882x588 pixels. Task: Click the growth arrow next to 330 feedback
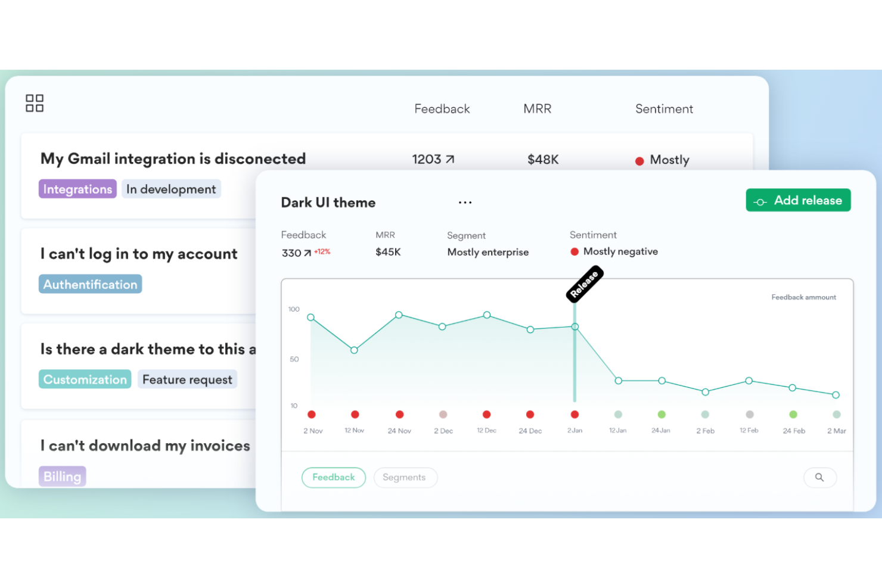[x=307, y=253]
